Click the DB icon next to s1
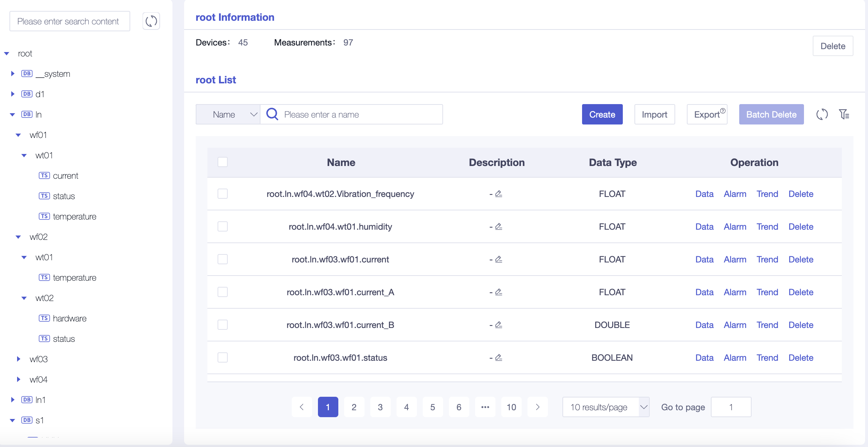Viewport: 868px width, 447px height. [x=27, y=420]
